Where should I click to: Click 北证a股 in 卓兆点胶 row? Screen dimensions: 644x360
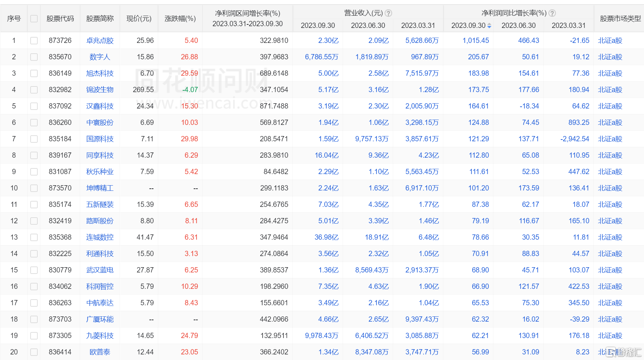(x=610, y=41)
